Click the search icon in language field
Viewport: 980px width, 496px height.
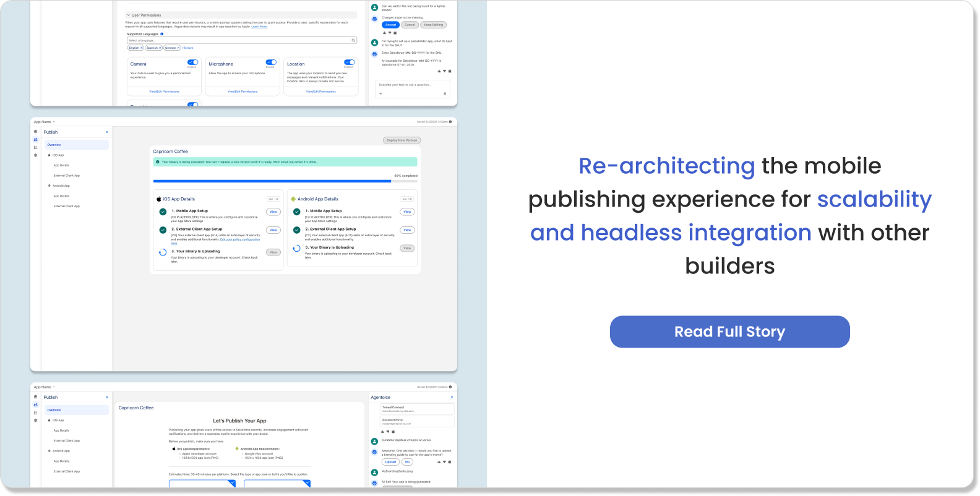353,40
